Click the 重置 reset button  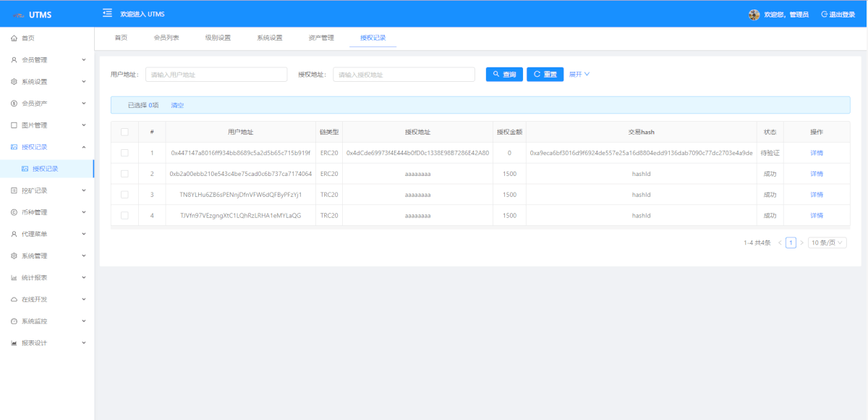(x=545, y=74)
